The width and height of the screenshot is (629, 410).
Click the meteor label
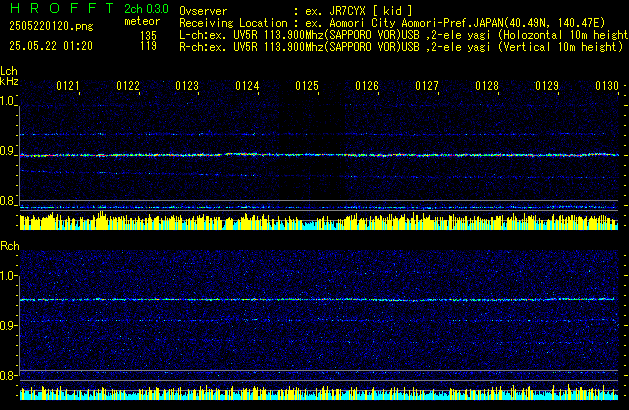click(142, 21)
